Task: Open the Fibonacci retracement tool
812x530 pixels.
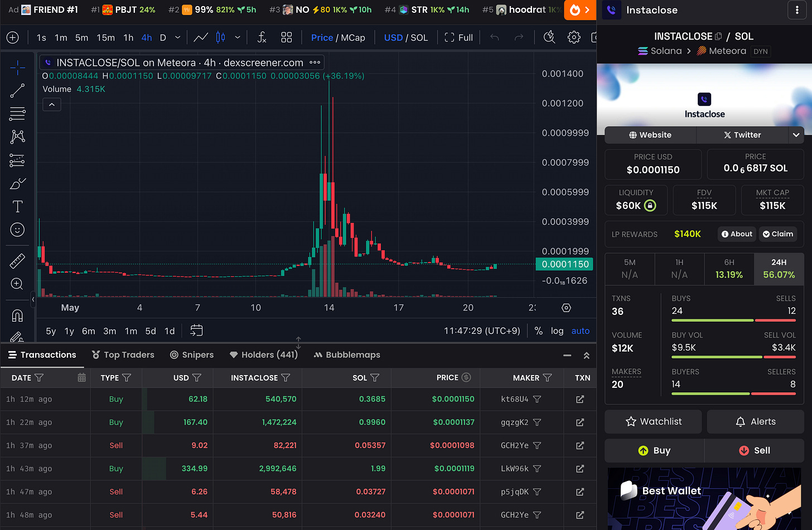Action: [x=17, y=114]
